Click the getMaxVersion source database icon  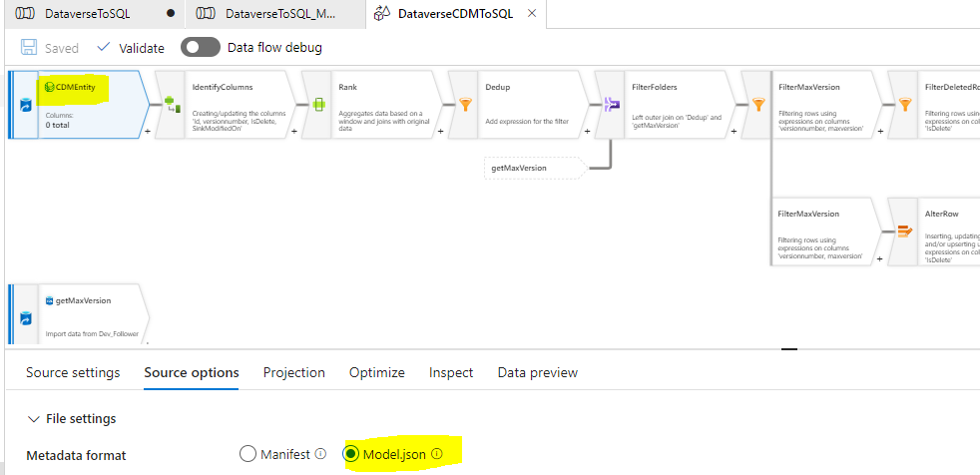point(26,318)
